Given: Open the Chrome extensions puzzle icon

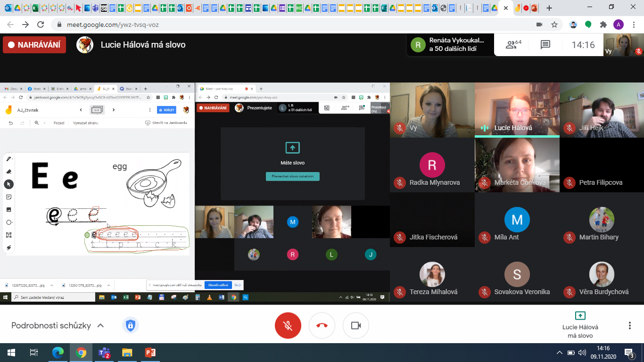Looking at the screenshot, I should (603, 25).
